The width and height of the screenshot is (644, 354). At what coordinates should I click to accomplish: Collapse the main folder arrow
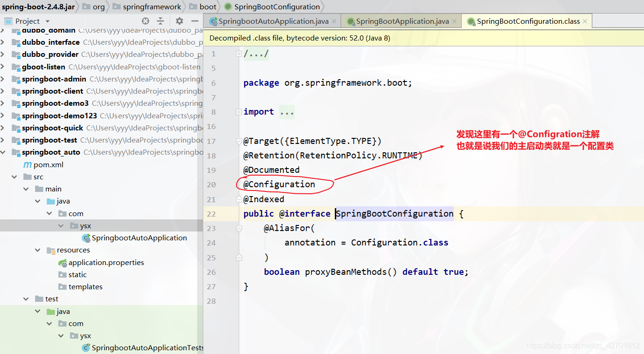point(27,189)
